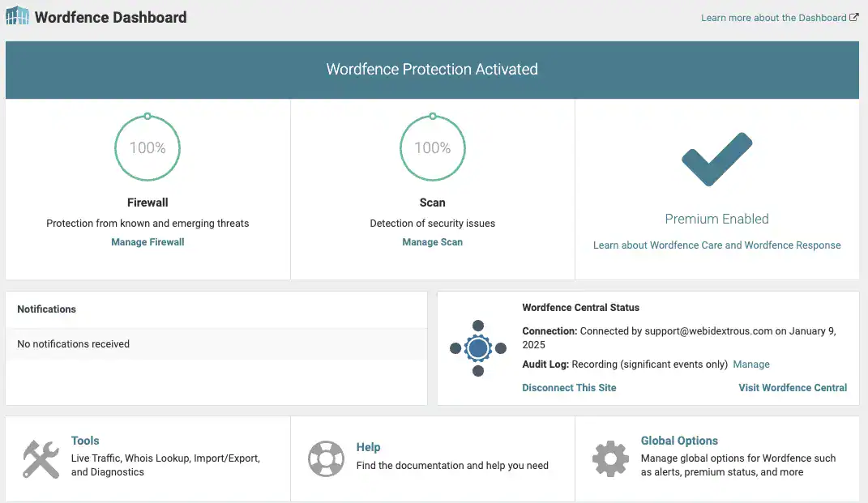Open the Manage Scan link

432,242
